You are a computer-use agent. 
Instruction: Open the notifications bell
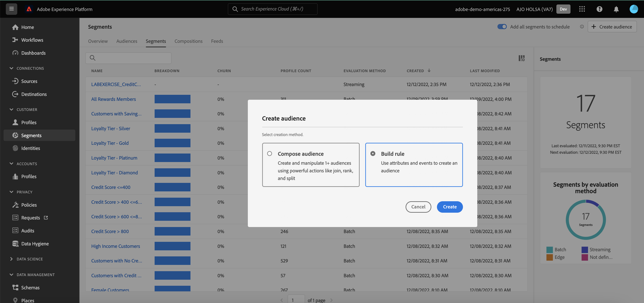coord(616,9)
